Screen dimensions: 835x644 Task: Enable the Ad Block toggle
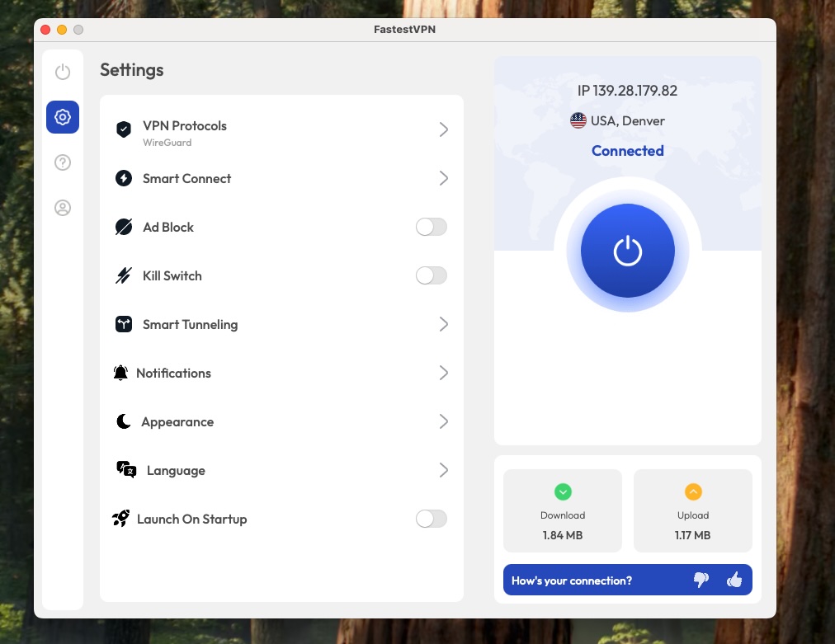tap(431, 227)
